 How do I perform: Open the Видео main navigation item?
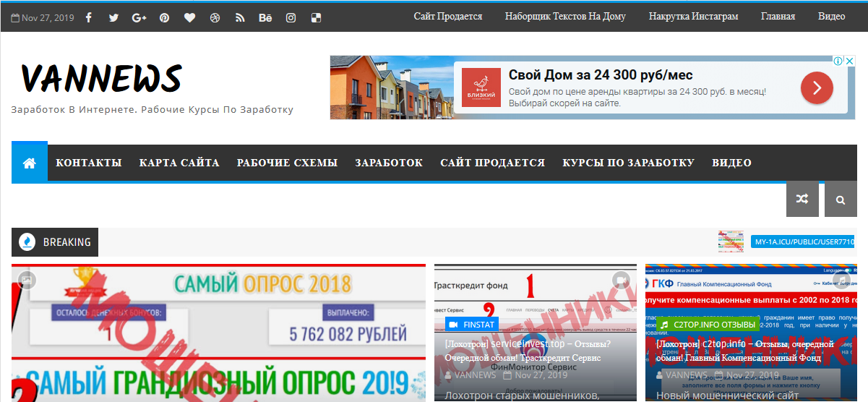[x=731, y=163]
